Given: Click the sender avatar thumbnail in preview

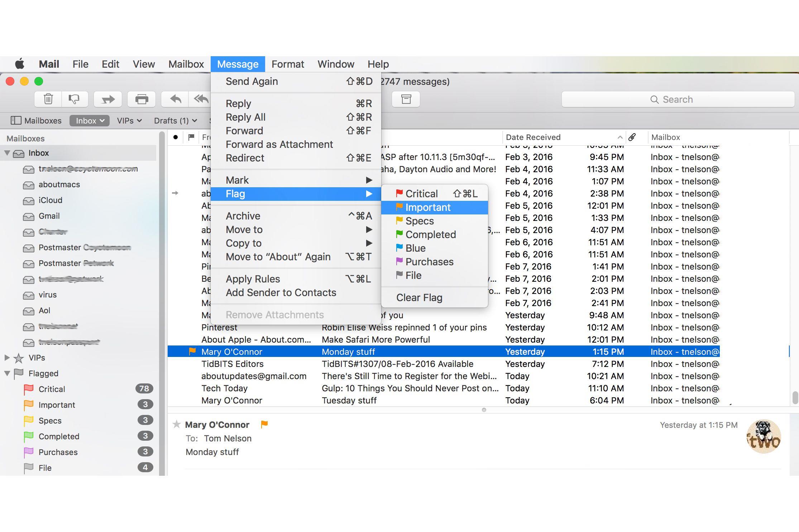Looking at the screenshot, I should 764,436.
